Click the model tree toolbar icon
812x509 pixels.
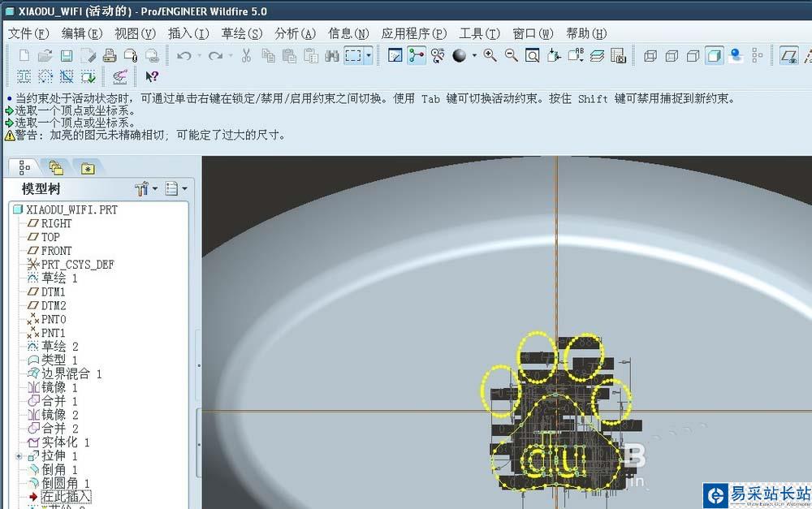point(757,55)
